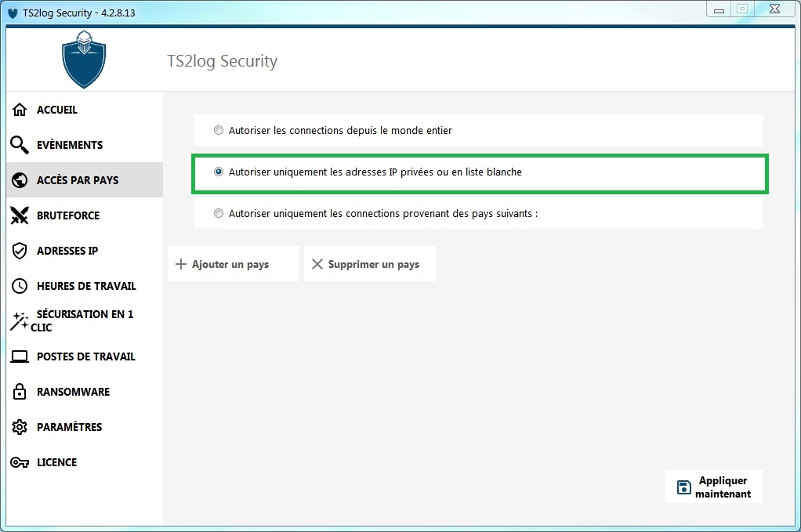Open the RANSOMWARE section
Image resolution: width=801 pixels, height=532 pixels.
point(85,391)
